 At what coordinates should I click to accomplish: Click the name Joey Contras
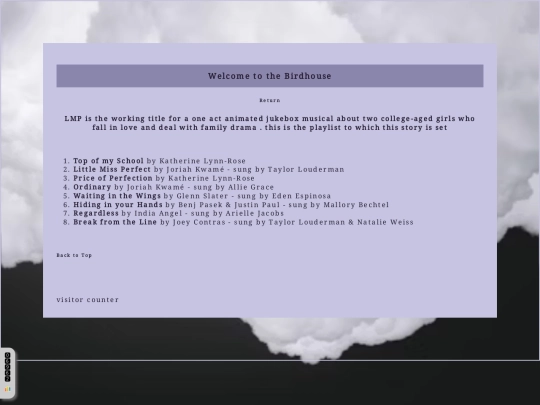click(x=199, y=222)
